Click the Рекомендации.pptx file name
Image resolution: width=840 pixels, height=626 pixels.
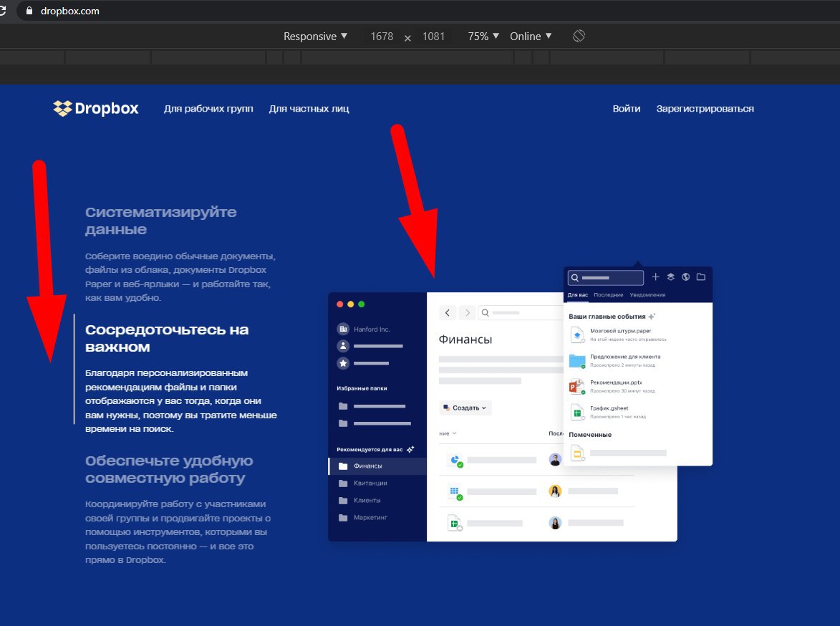pos(616,382)
